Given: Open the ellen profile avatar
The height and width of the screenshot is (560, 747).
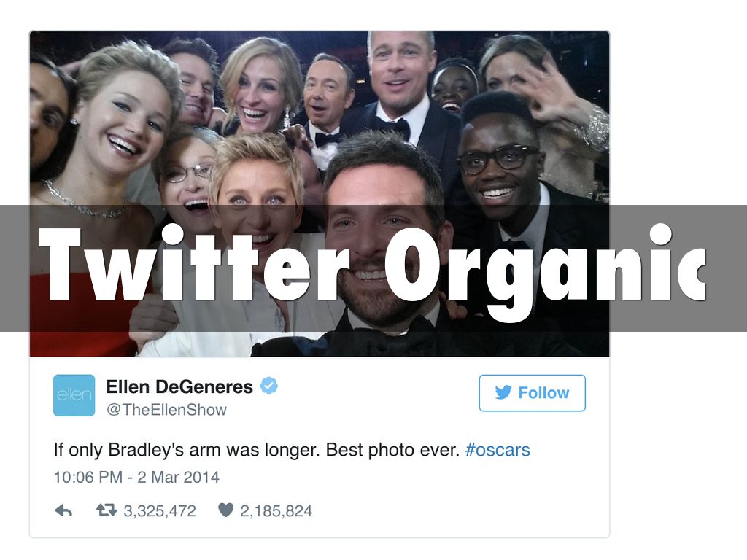Looking at the screenshot, I should (x=74, y=395).
